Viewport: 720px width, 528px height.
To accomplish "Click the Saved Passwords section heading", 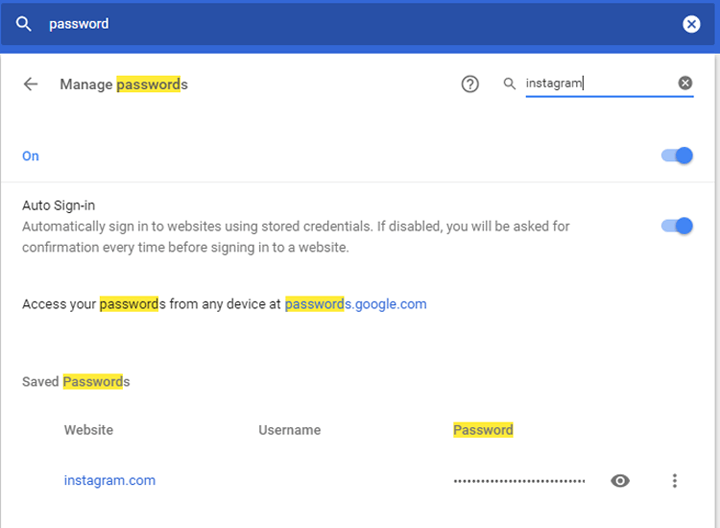I will click(x=76, y=382).
